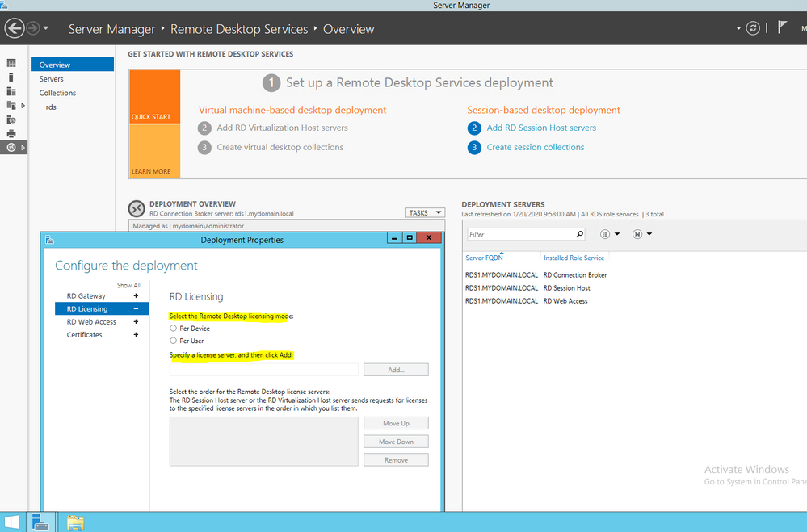Select the RD Session Host server row
Image resolution: width=807 pixels, height=532 pixels.
click(x=527, y=288)
